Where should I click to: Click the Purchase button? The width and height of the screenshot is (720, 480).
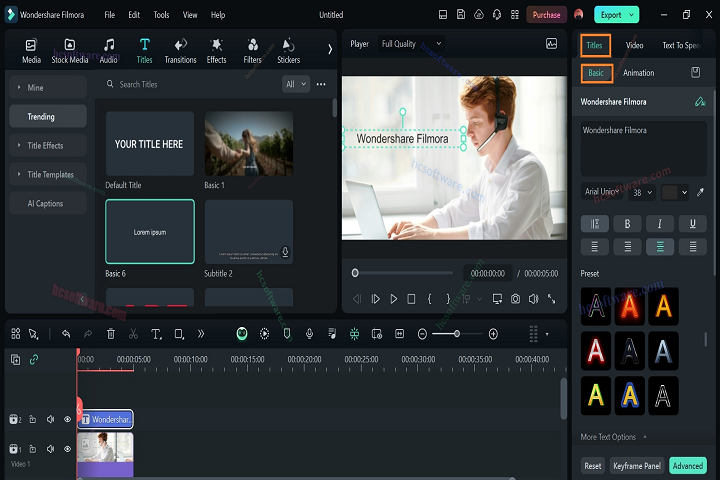pyautogui.click(x=546, y=15)
